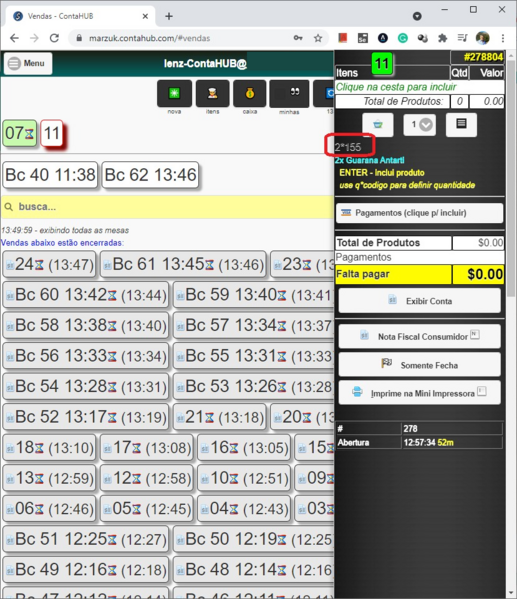Open sale Bc 62 13:46
Viewport: 517px width, 599px height.
tap(151, 175)
